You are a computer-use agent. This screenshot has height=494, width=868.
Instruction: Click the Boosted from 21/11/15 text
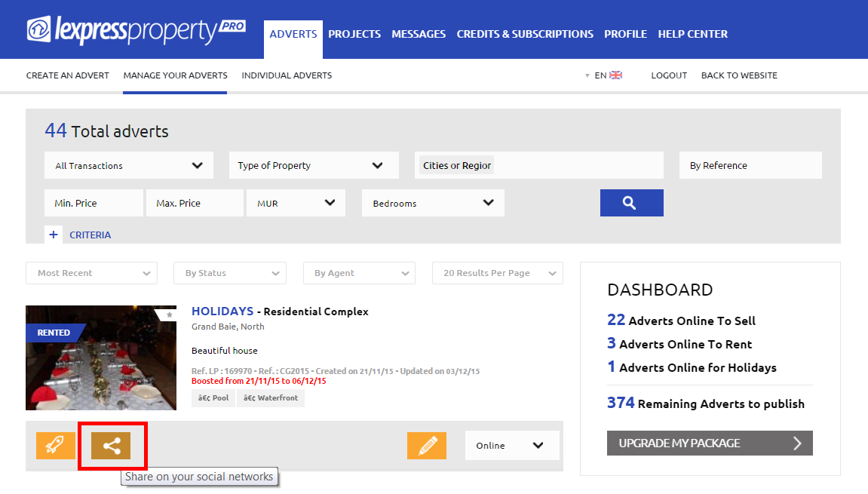tap(259, 381)
